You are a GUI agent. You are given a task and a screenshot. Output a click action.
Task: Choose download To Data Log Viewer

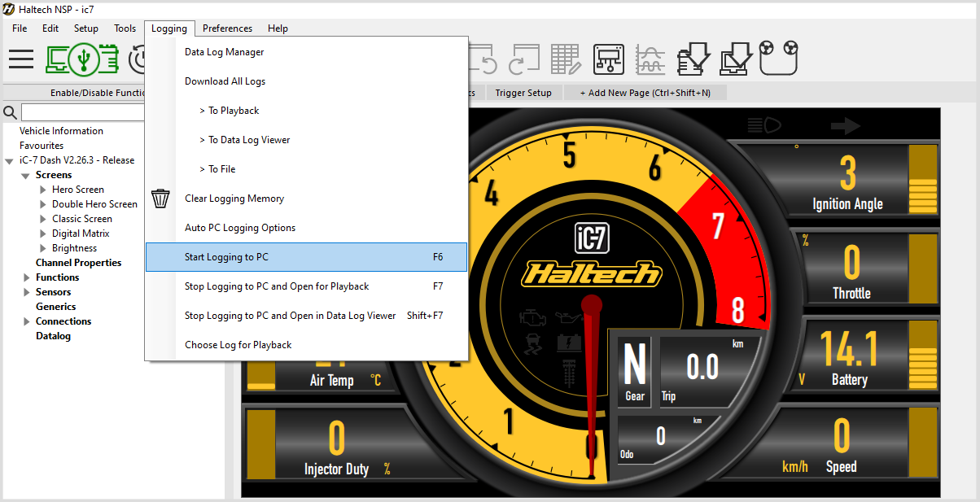[306, 140]
